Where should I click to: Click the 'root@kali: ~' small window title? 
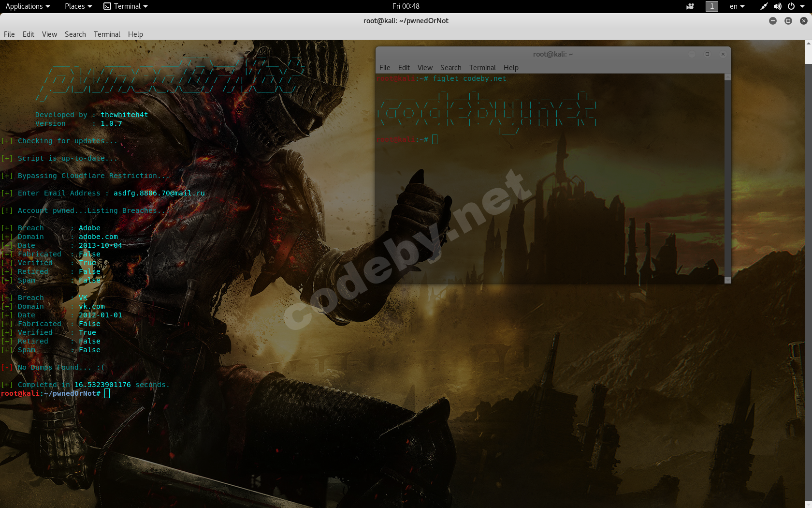553,54
